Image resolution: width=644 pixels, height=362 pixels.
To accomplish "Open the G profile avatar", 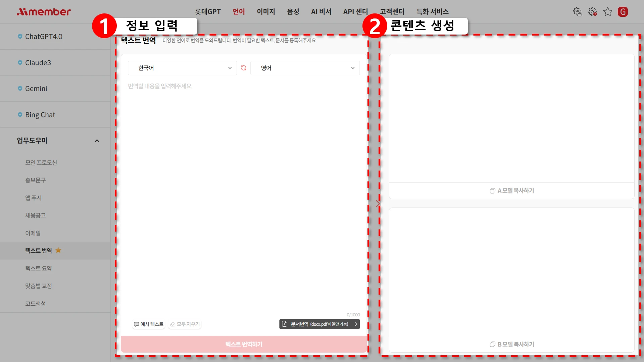I will coord(623,12).
